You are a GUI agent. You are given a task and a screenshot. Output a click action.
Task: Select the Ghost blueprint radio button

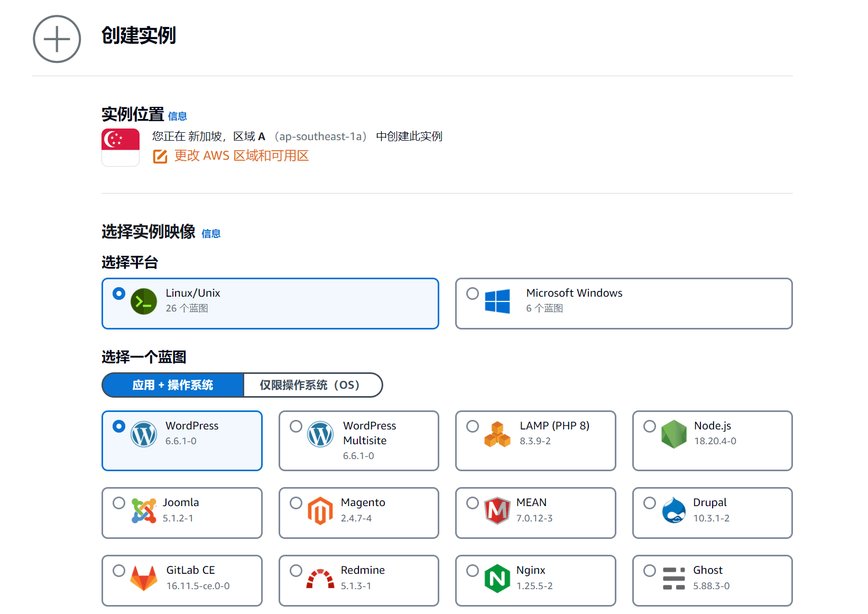pyautogui.click(x=649, y=571)
